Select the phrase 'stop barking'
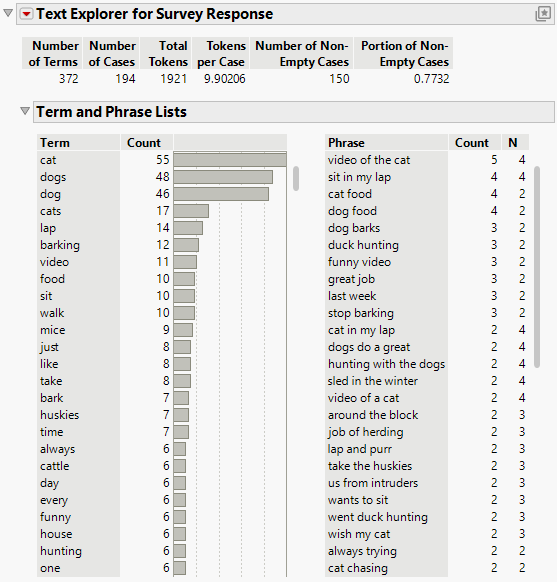557x582 pixels. click(x=361, y=313)
